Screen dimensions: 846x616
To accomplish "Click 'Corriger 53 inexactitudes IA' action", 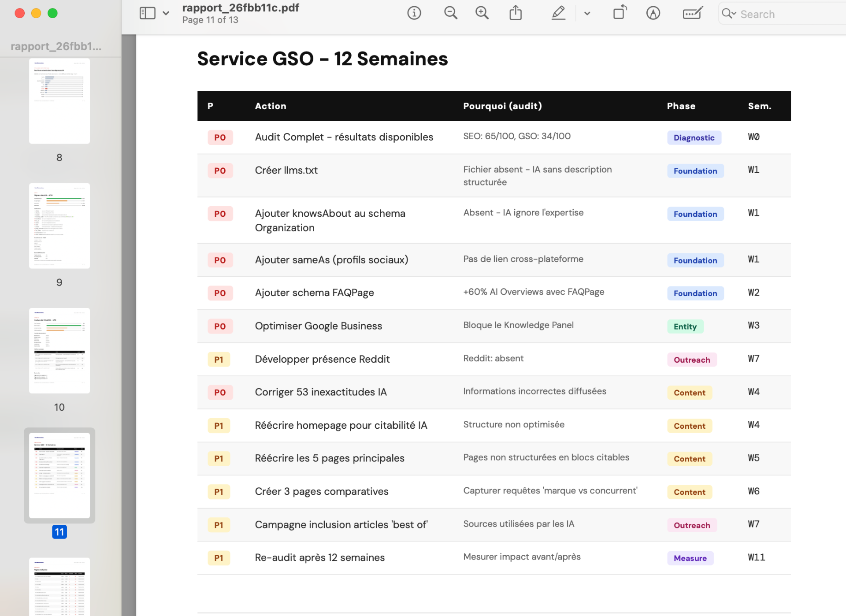I will [x=321, y=392].
